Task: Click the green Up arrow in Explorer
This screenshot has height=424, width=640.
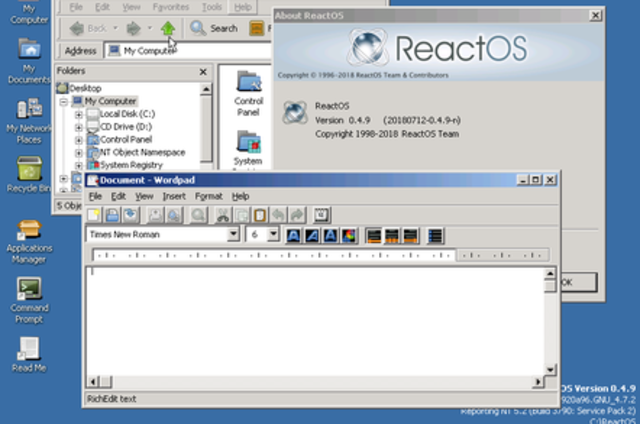Action: coord(168,28)
